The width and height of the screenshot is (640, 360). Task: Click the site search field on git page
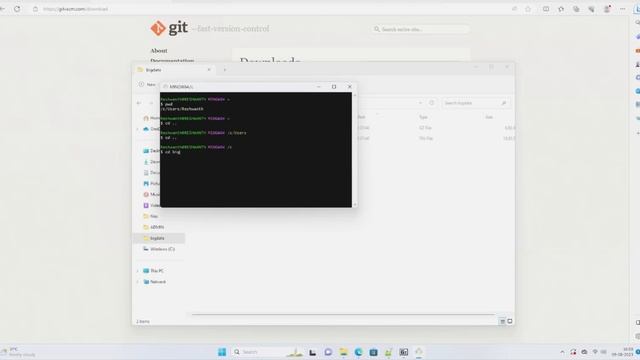click(420, 29)
